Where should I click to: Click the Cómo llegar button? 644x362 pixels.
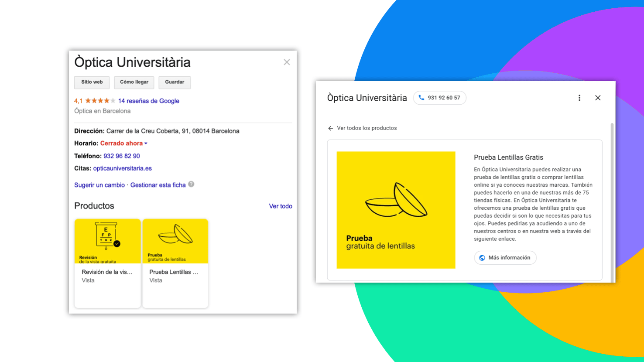pyautogui.click(x=134, y=82)
